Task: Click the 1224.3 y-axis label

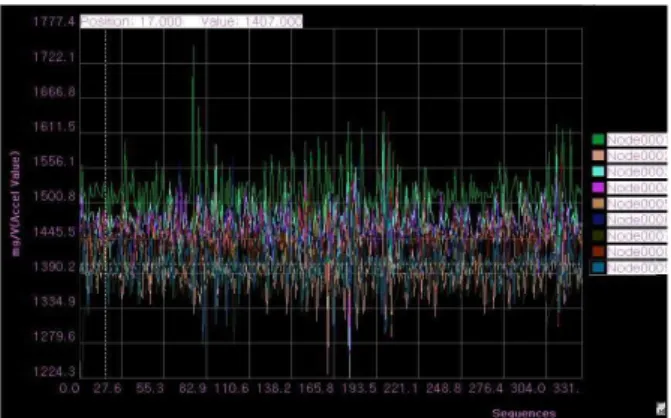Action: coord(54,371)
